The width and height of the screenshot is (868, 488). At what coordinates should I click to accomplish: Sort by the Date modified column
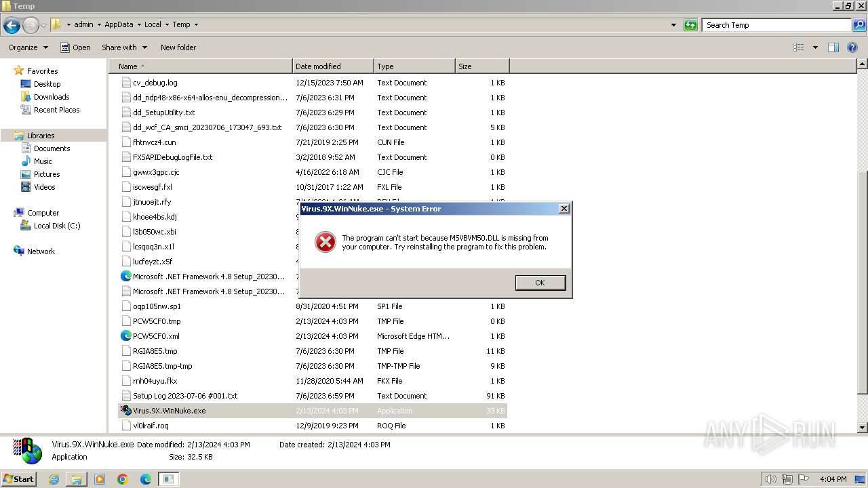[x=333, y=66]
